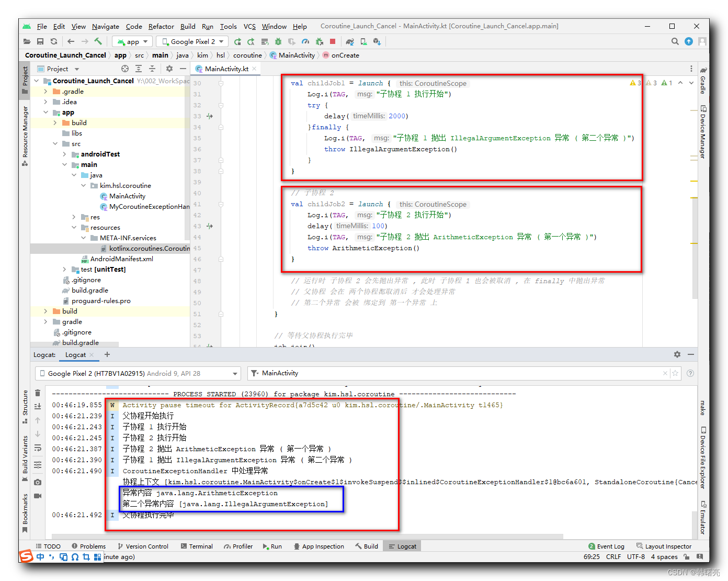Image resolution: width=728 pixels, height=581 pixels.
Task: Expand the .gradle folder node
Action: coord(45,91)
